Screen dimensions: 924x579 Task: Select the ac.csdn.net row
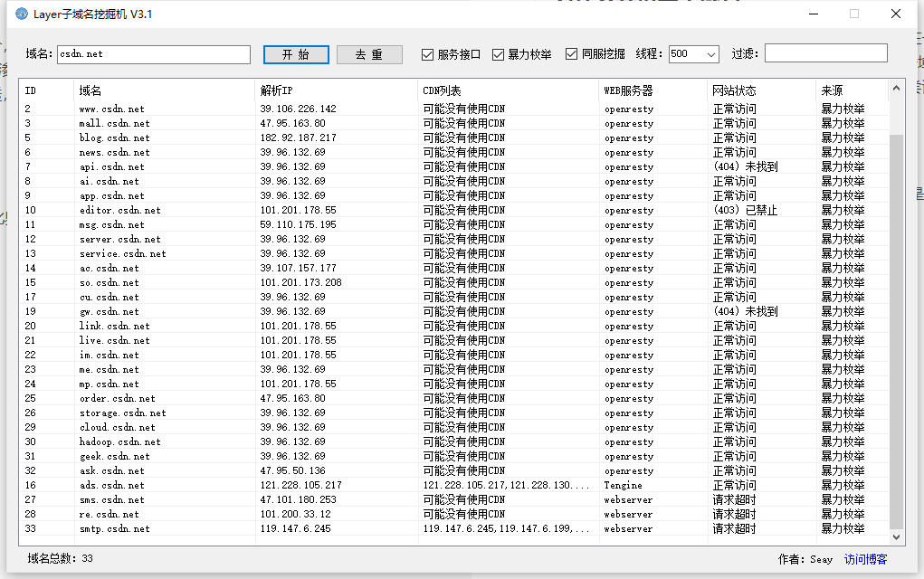click(453, 268)
